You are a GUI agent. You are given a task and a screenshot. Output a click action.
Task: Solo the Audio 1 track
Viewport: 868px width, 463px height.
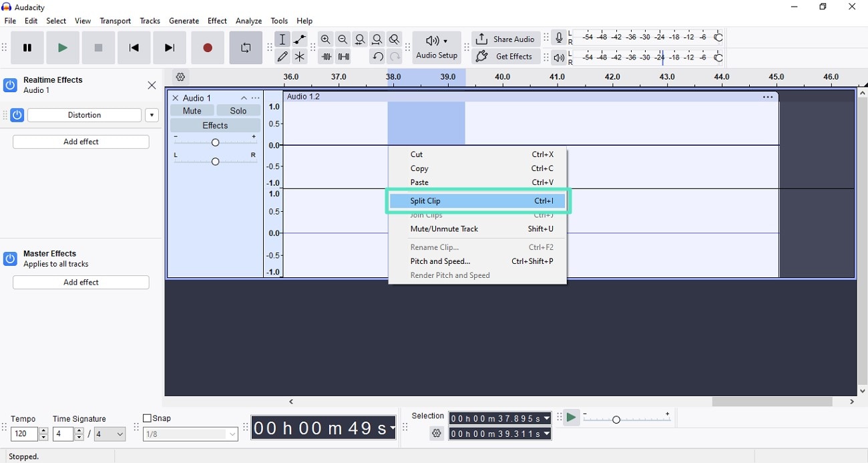point(238,111)
